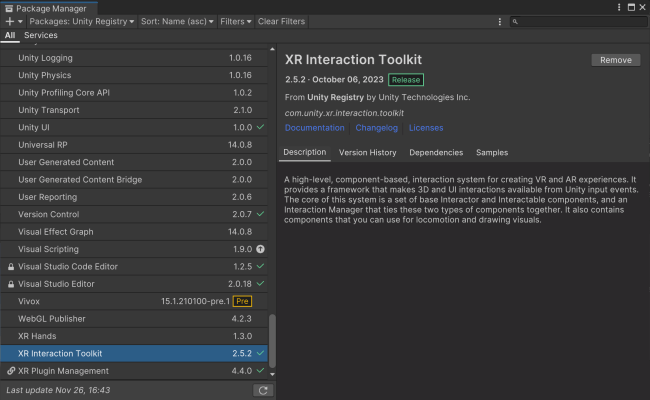Click installed checkmark on Visual Studio Code Editor
This screenshot has height=400, width=650.
coord(260,267)
